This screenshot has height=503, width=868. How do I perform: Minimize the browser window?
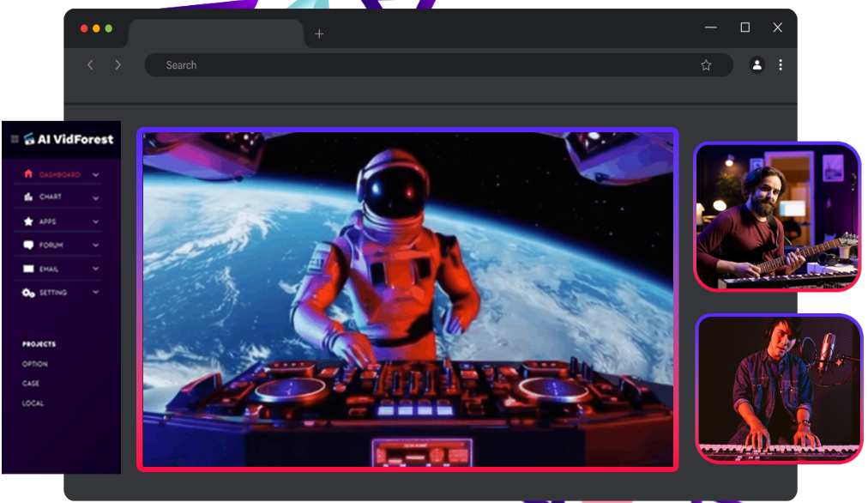tap(711, 27)
